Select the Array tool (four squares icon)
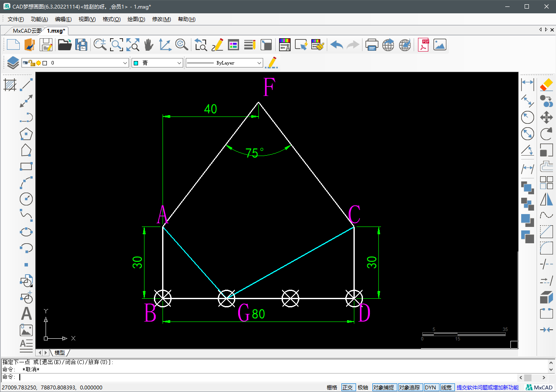Viewport: 556px width, 392px height. pos(546,183)
